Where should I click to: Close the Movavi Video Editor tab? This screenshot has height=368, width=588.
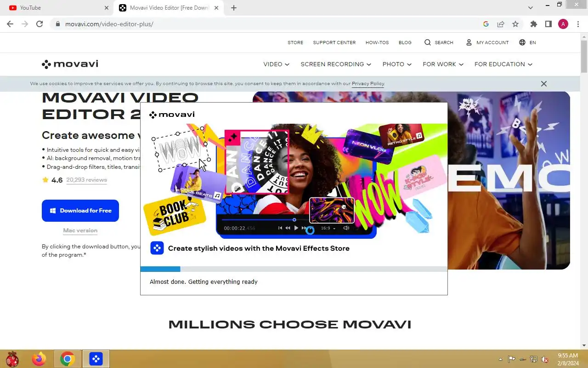216,8
